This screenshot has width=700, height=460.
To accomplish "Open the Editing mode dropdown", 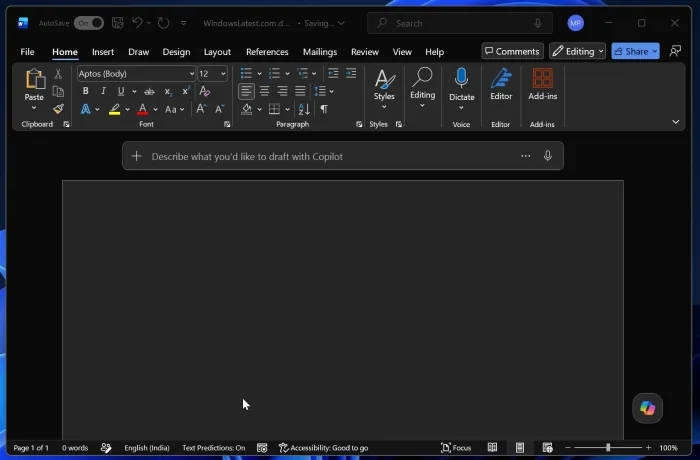I will [577, 51].
